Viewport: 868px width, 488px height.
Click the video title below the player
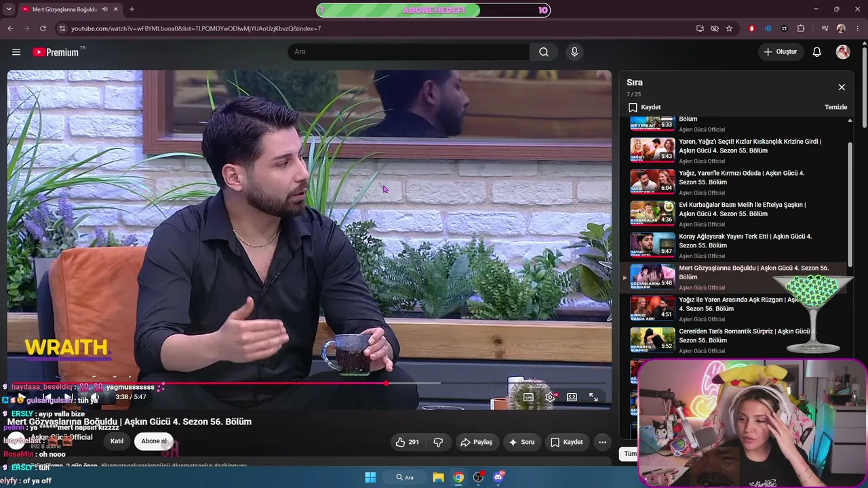[130, 422]
